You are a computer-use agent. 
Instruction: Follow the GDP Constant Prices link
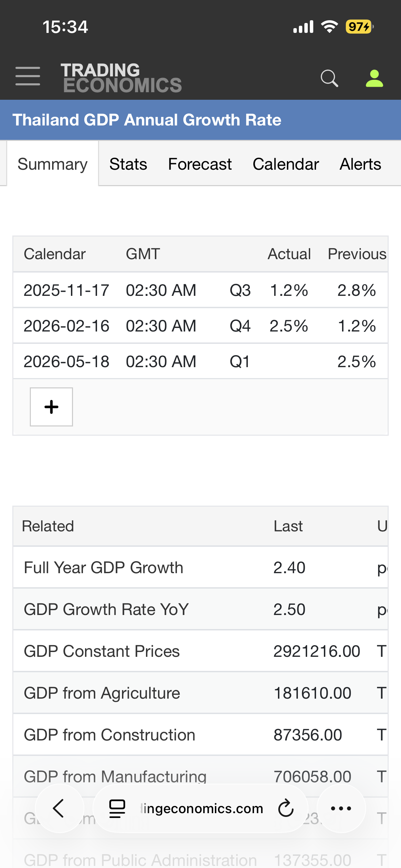pyautogui.click(x=102, y=651)
